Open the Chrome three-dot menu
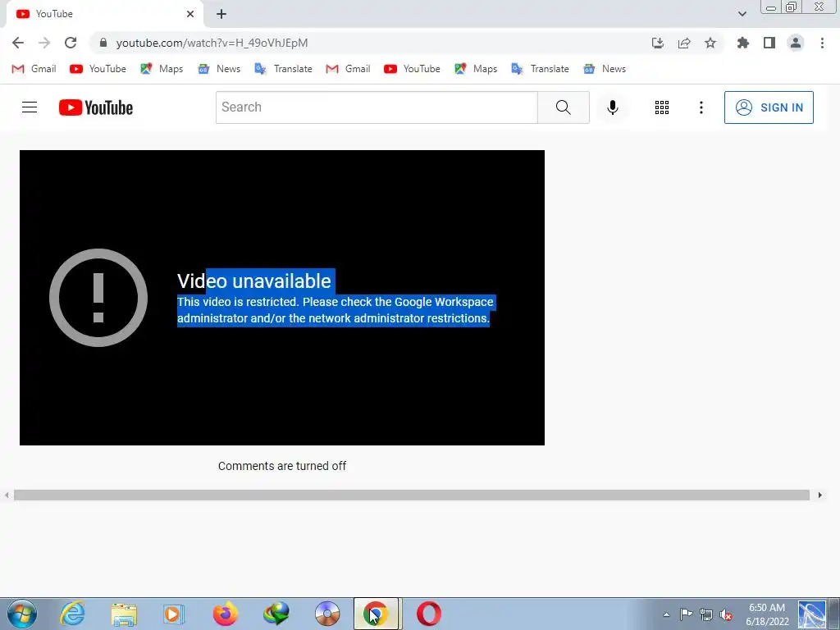 (822, 43)
